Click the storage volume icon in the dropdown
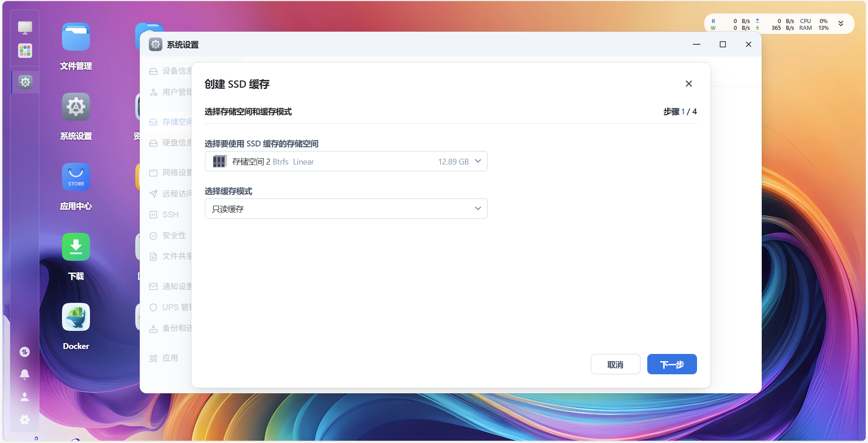Viewport: 868px width, 443px height. [x=219, y=161]
